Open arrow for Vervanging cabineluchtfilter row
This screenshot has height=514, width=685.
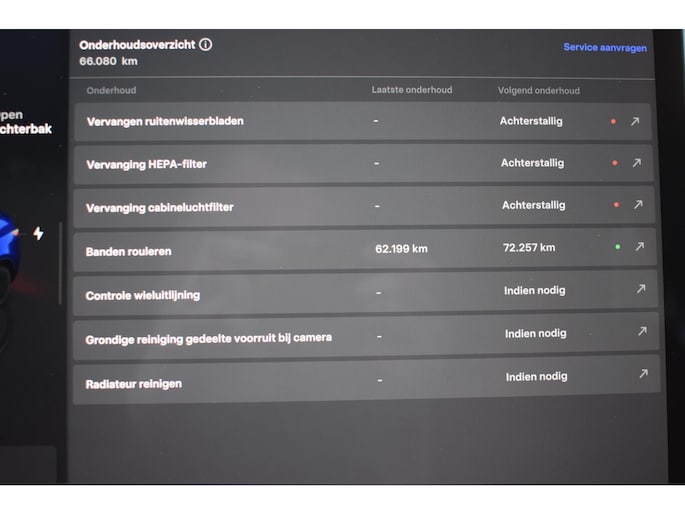[x=637, y=205]
